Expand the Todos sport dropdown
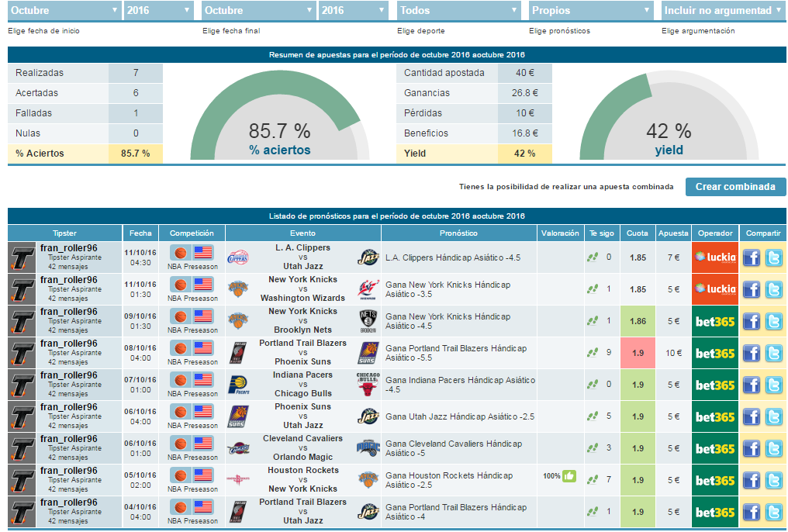The height and width of the screenshot is (532, 788). click(x=459, y=10)
